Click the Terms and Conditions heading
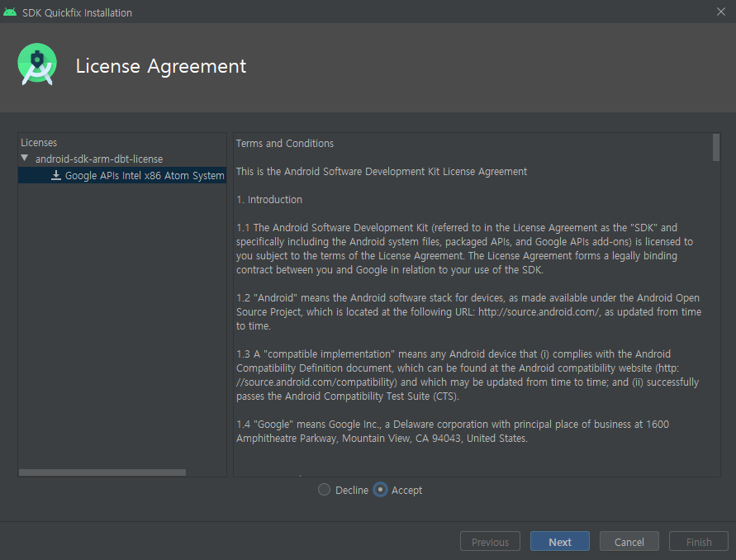The width and height of the screenshot is (736, 560). click(284, 143)
